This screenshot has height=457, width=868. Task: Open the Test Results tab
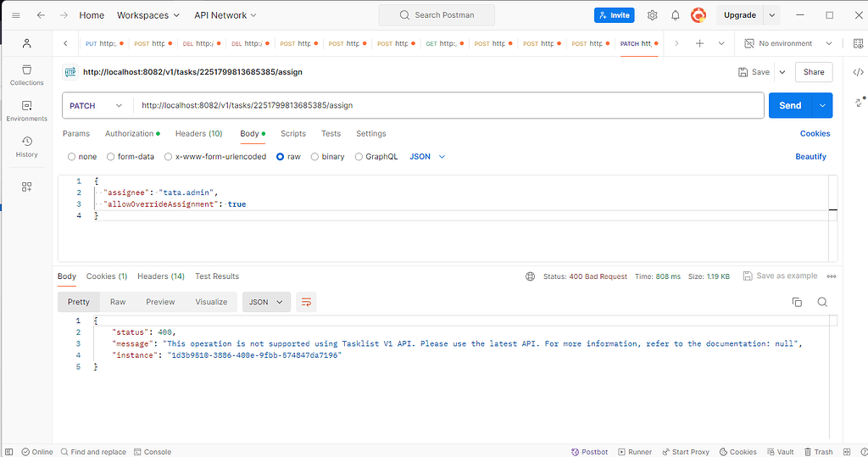(x=217, y=276)
